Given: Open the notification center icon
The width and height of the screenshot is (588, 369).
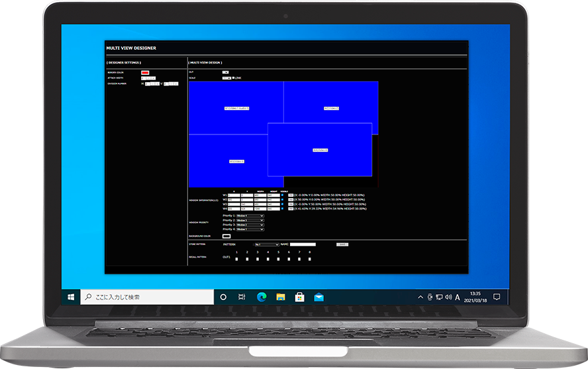Looking at the screenshot, I should (x=497, y=297).
